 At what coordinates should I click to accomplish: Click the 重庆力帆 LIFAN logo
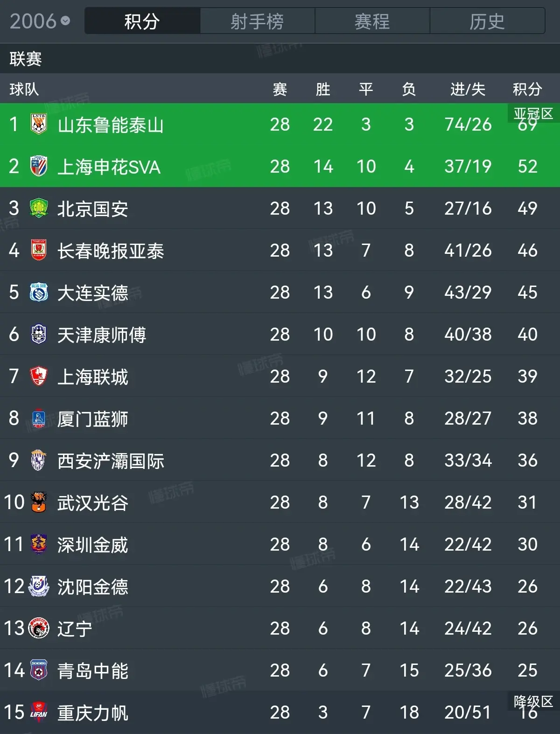coord(39,712)
